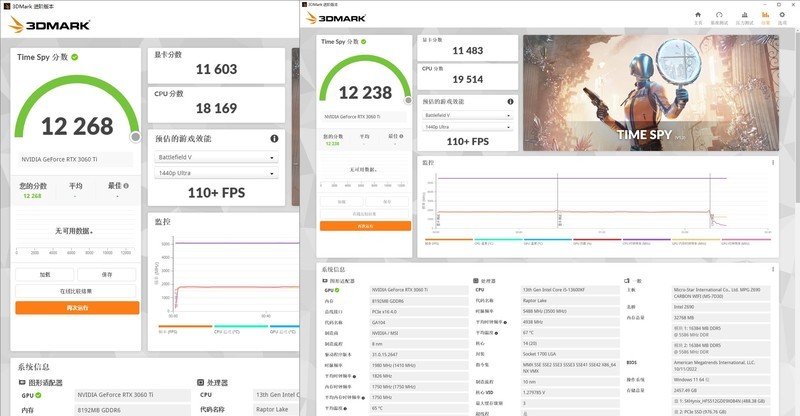Click the 3DMark logo in right window

(x=335, y=18)
